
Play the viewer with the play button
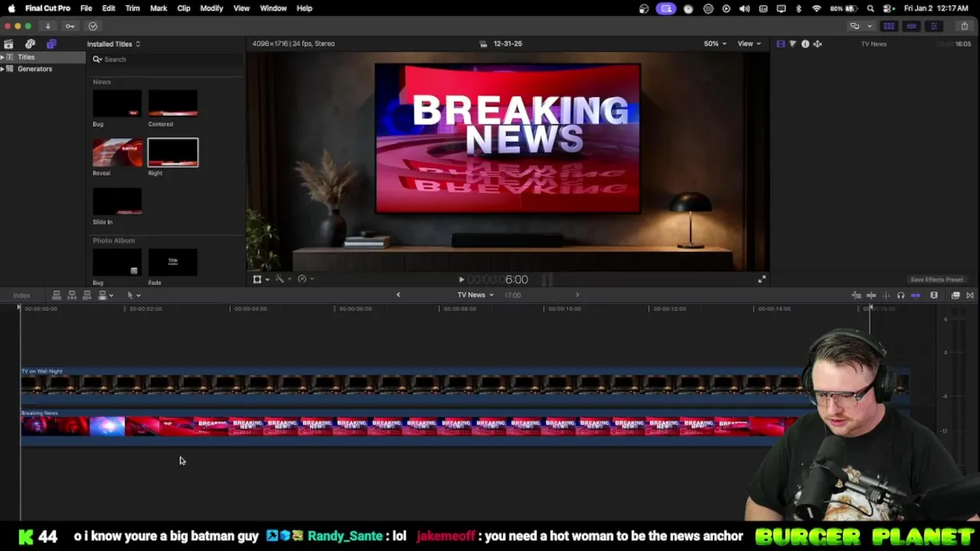pos(461,280)
